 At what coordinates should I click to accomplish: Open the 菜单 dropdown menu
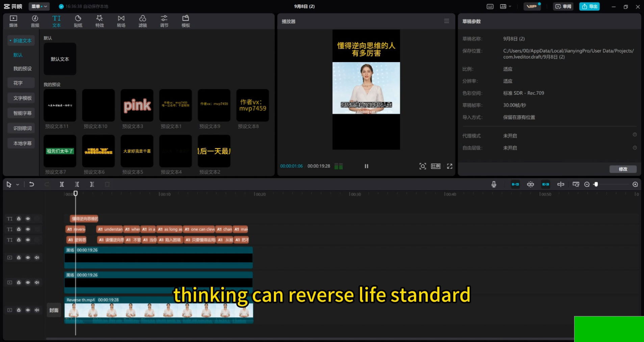pos(39,6)
